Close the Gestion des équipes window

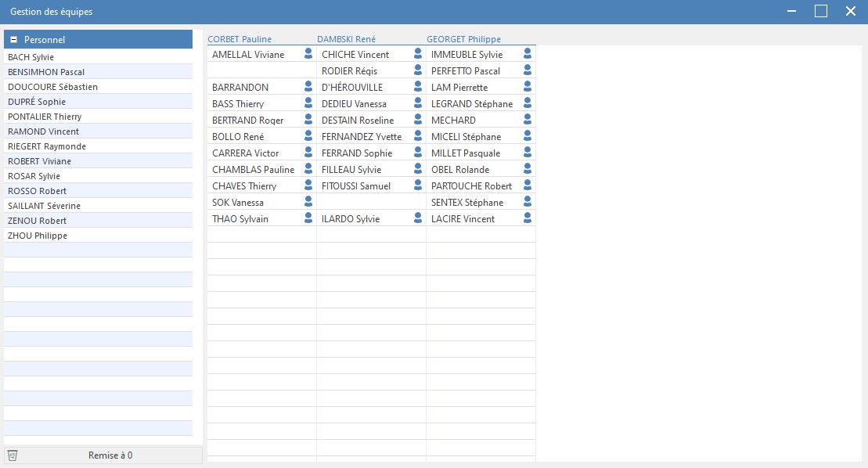pos(851,11)
